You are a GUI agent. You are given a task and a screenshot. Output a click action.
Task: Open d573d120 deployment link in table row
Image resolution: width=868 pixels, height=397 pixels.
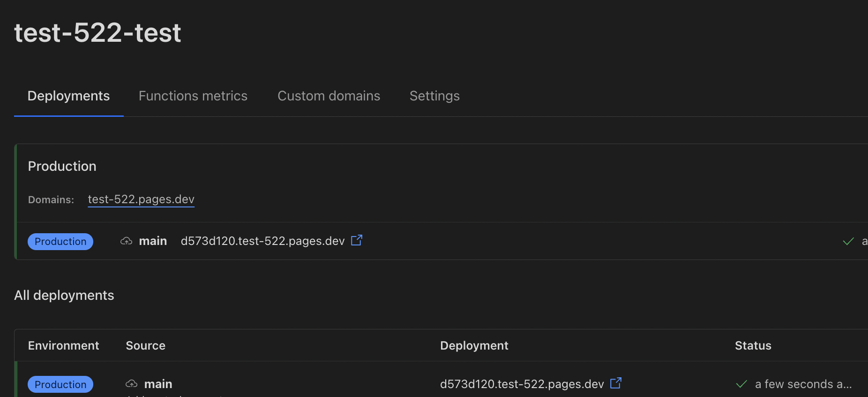pyautogui.click(x=522, y=384)
